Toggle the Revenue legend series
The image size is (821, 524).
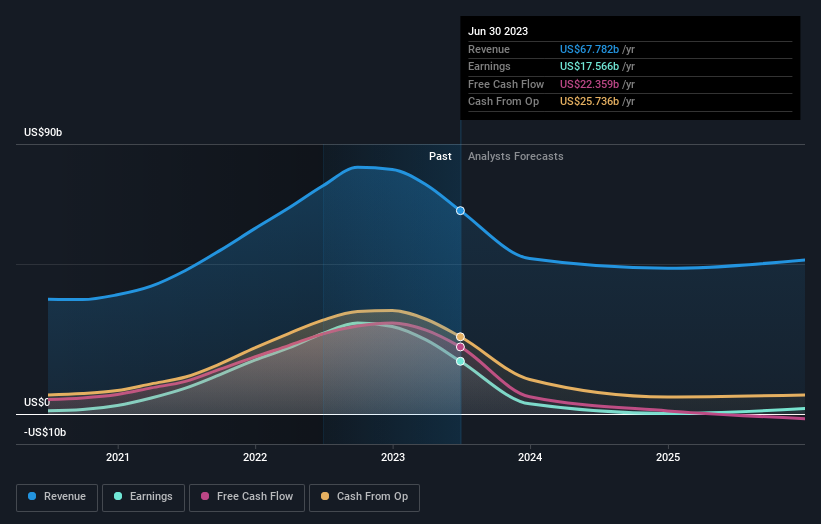57,497
